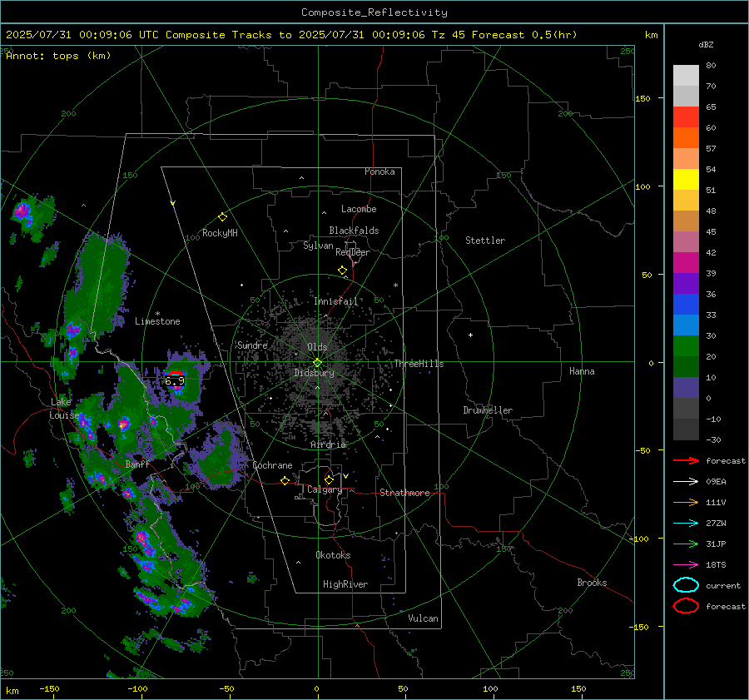Click the Calgary city label

[x=325, y=489]
